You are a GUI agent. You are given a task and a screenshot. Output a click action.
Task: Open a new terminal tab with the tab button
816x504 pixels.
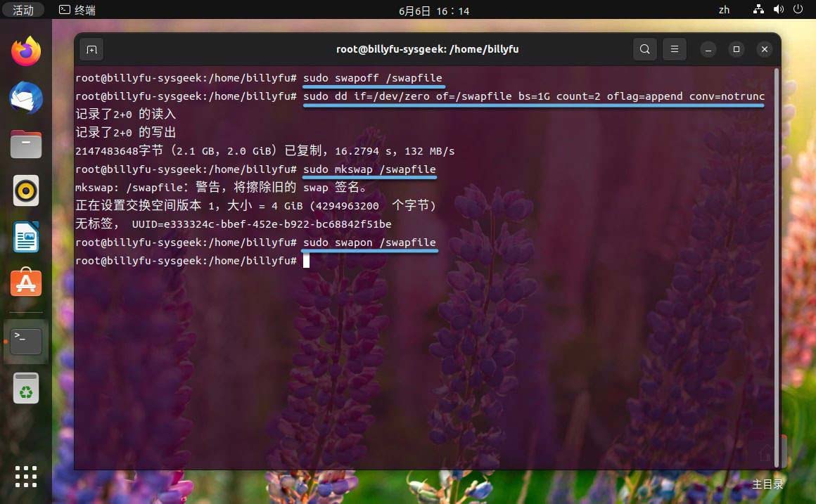click(x=91, y=49)
